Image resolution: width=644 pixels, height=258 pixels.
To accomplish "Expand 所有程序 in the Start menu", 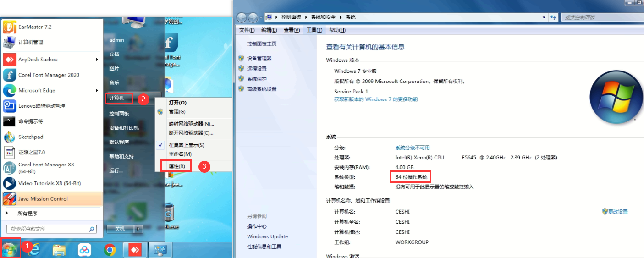I will pos(28,214).
